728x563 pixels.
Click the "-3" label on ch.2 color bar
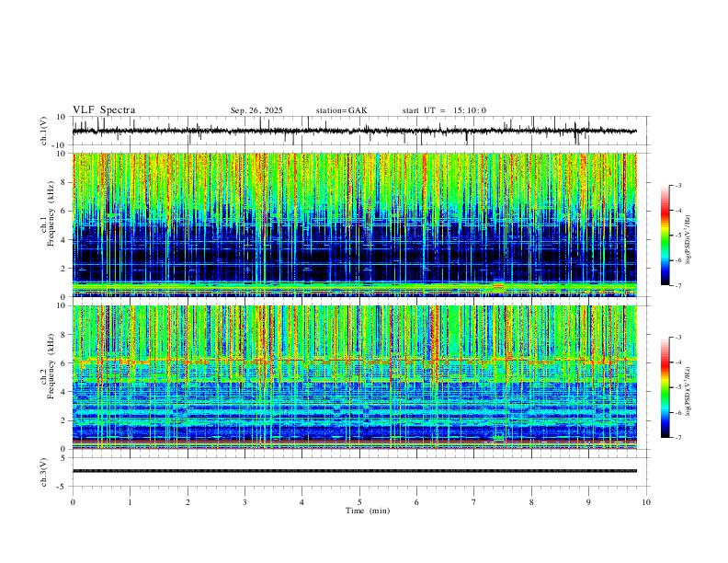pyautogui.click(x=677, y=338)
